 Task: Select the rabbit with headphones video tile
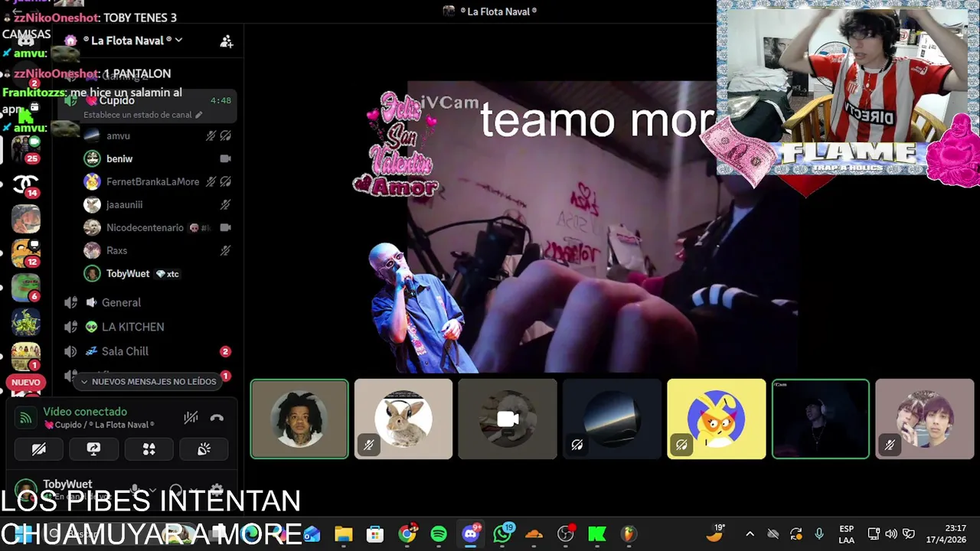403,419
